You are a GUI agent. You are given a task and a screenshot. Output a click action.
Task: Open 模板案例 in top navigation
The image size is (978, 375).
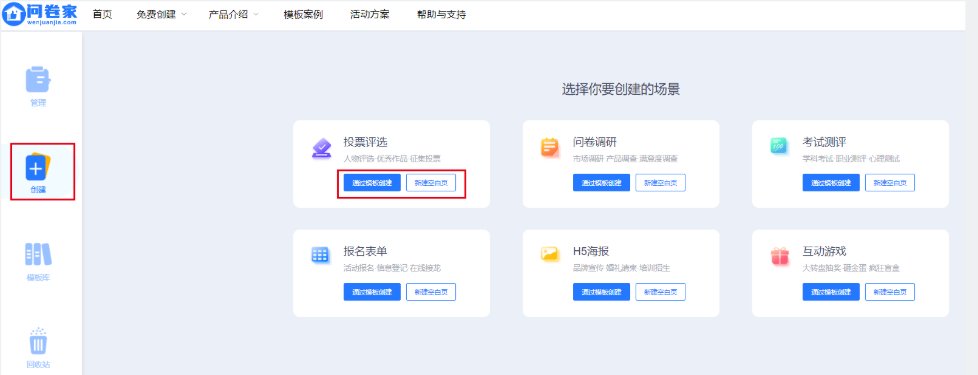click(x=303, y=15)
